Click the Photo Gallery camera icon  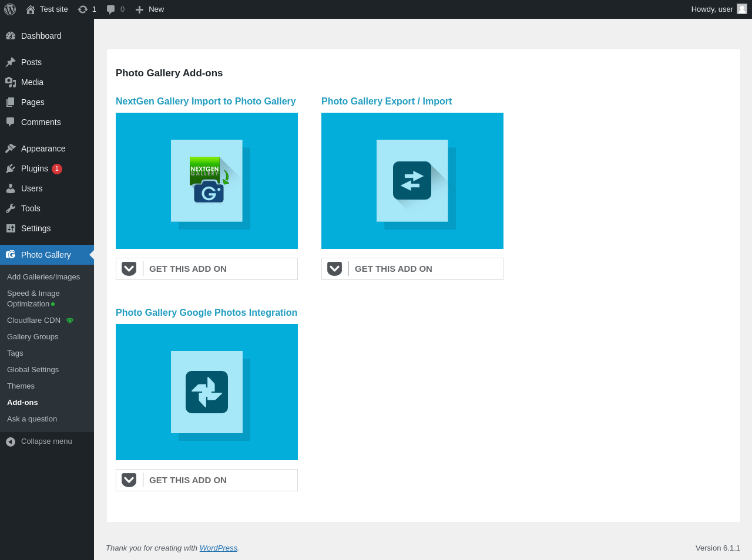(x=11, y=255)
